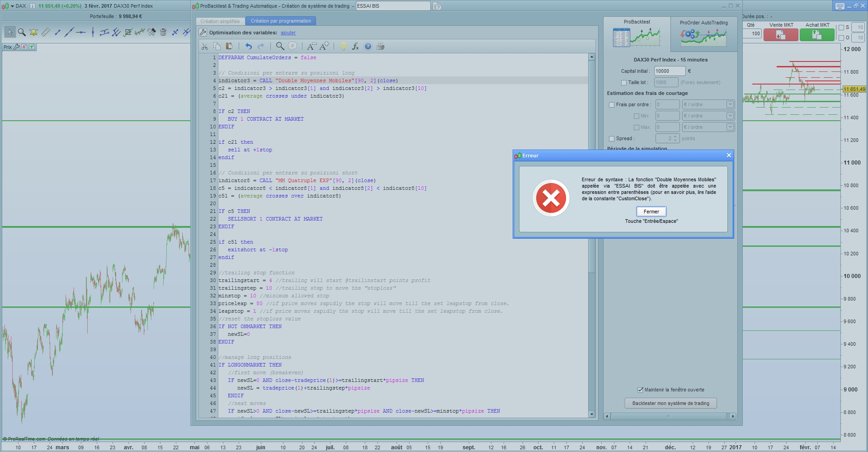The width and height of the screenshot is (868, 452).
Task: Enable the Frais par ordre checkbox
Action: tap(612, 105)
